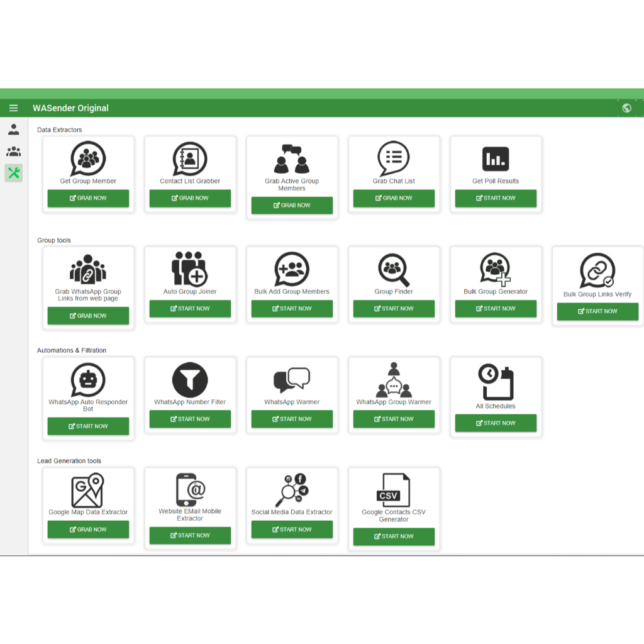Viewport: 644px width, 644px height.
Task: Grab Now under Grab WhatsApp Group Links
Action: [x=88, y=316]
